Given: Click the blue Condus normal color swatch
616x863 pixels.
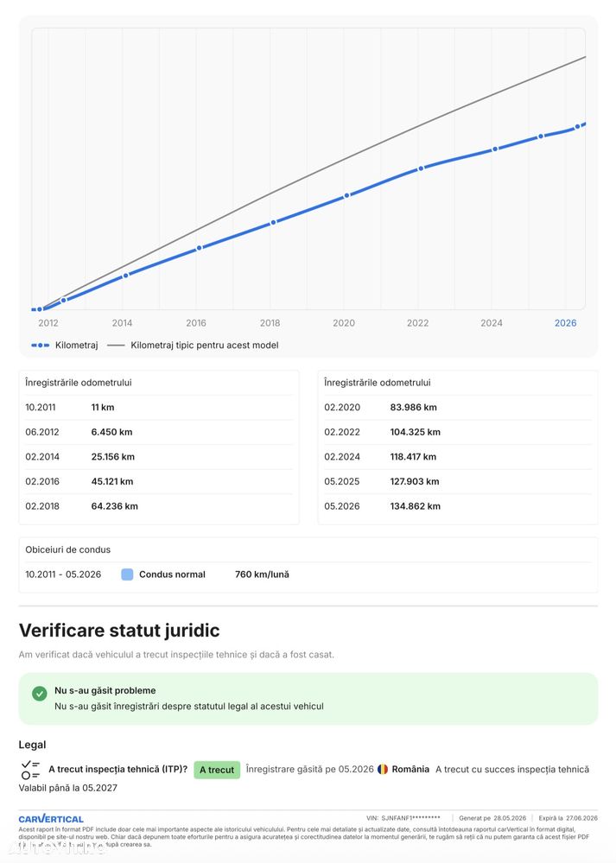Looking at the screenshot, I should (x=127, y=574).
